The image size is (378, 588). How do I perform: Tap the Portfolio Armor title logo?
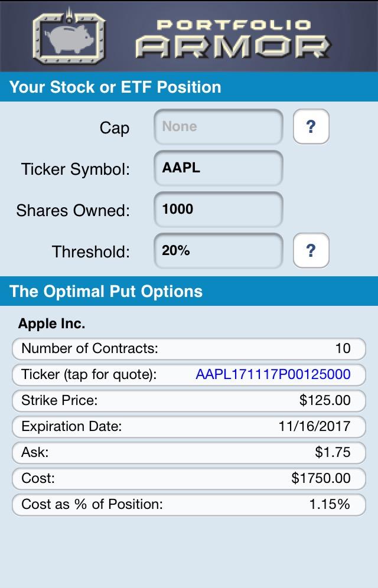tap(233, 39)
